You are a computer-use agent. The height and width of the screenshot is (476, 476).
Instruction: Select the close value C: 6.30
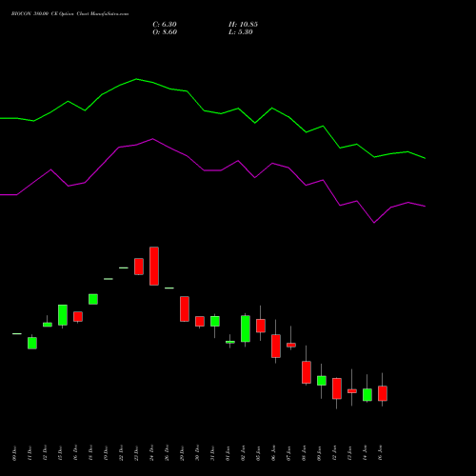[x=165, y=25]
